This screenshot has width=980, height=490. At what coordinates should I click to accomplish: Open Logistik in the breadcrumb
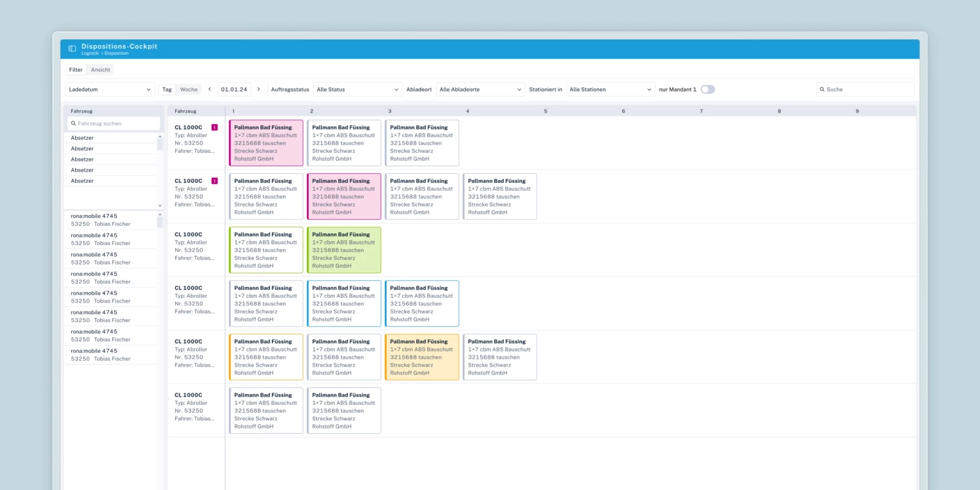(x=90, y=54)
